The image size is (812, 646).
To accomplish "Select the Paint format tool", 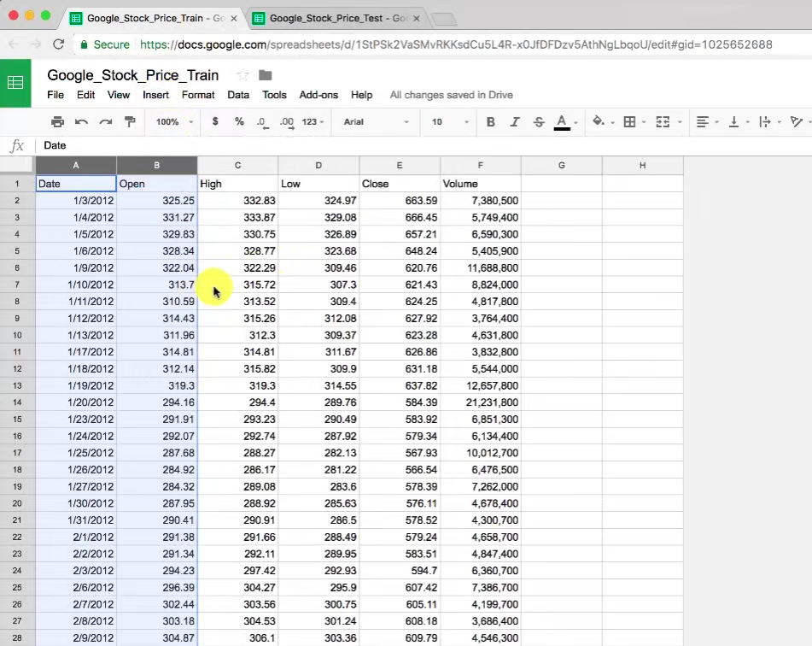I will tap(130, 122).
